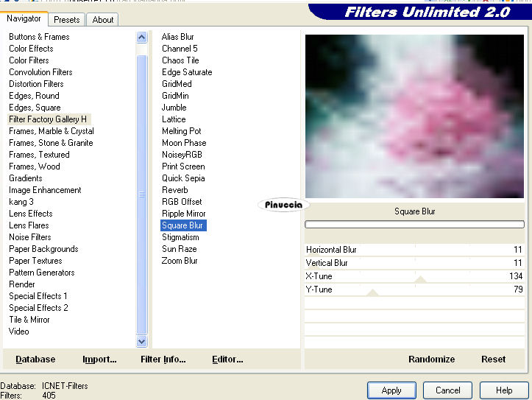532x400 pixels.
Task: Choose the Moon Phase filter
Action: (x=184, y=143)
